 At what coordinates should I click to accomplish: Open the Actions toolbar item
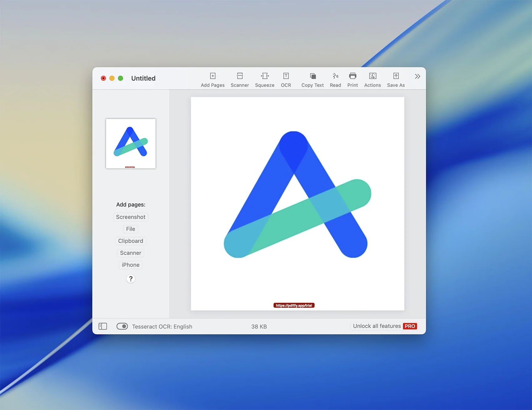[x=372, y=76]
